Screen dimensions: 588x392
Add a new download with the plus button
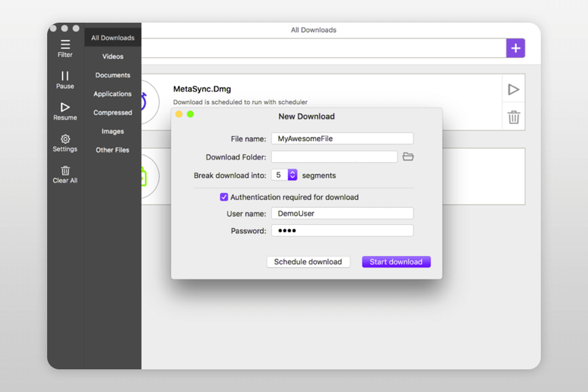(515, 48)
